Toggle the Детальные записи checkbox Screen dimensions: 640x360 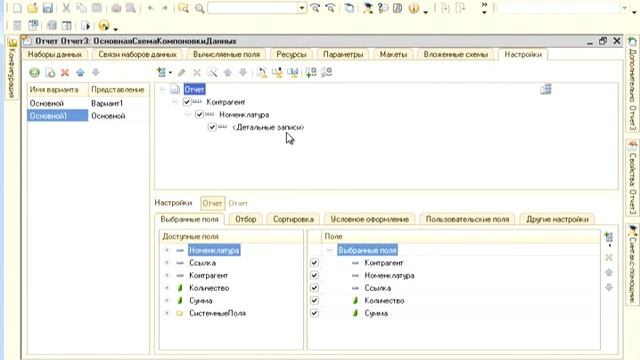[x=212, y=127]
